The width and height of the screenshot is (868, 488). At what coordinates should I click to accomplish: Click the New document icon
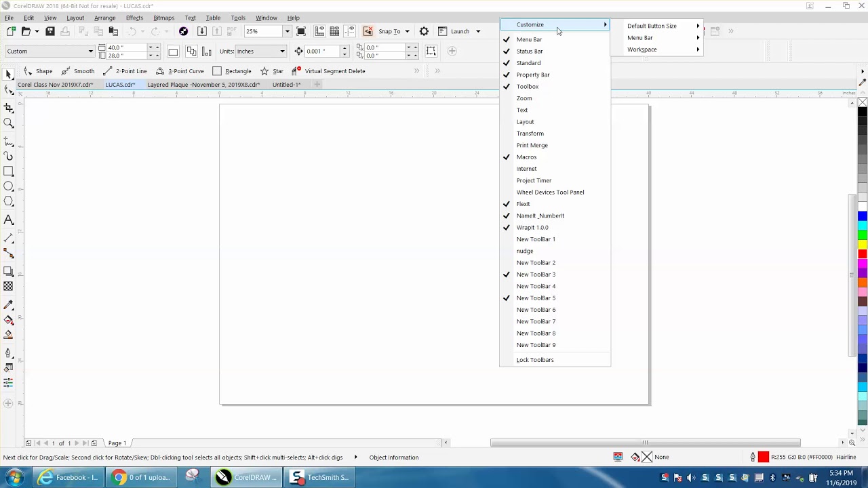tap(11, 31)
